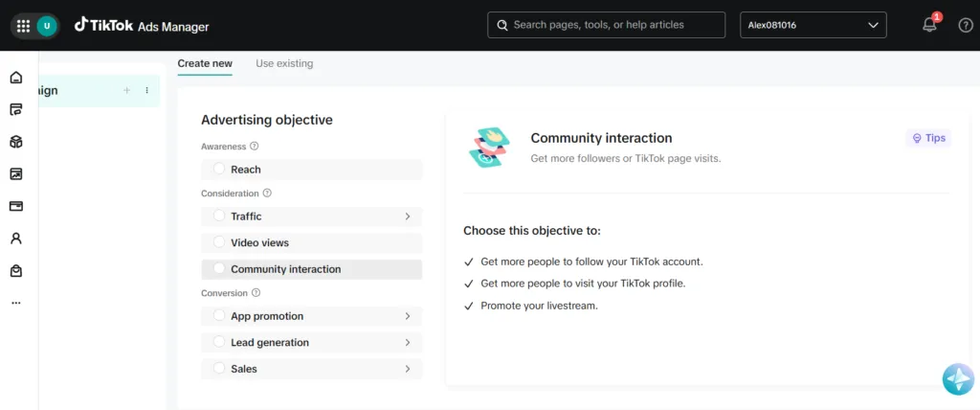980x410 pixels.
Task: Click the search pages and tools field
Action: click(606, 25)
